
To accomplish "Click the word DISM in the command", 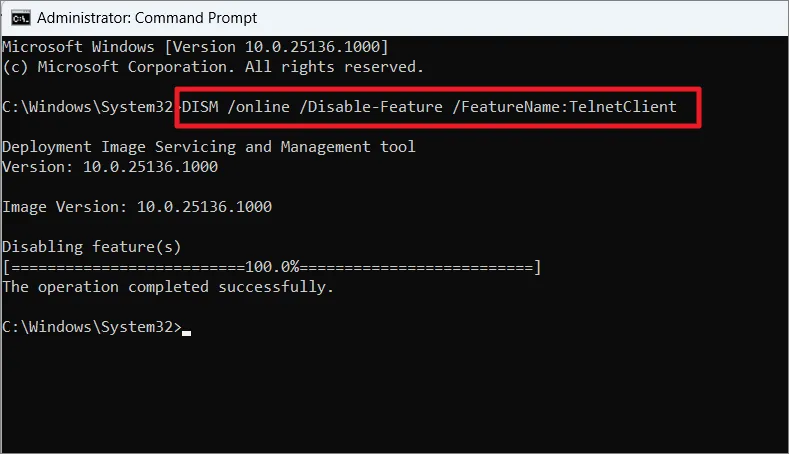I will pos(205,107).
